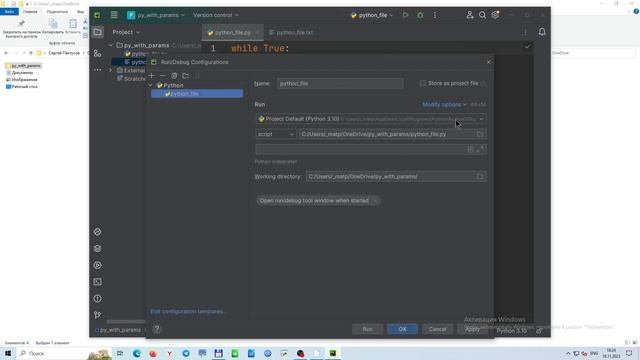Click the configuration Name input field

coord(340,83)
